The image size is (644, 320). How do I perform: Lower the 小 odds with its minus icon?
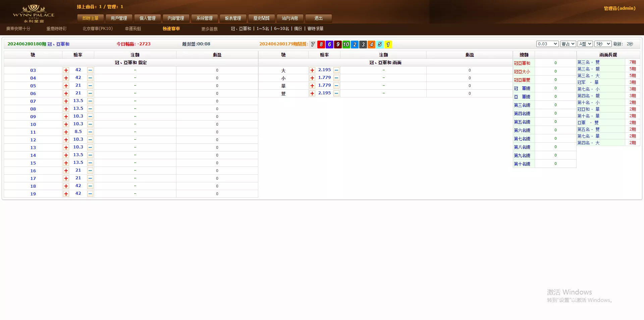point(336,78)
